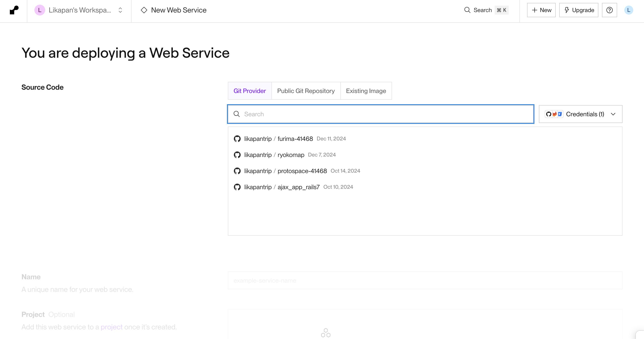644x339 pixels.
Task: Click the magnifier icon in top Search
Action: (467, 10)
